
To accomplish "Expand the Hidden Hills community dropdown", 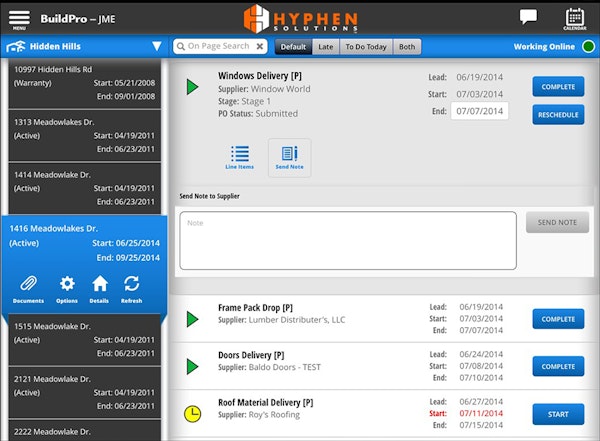I will 156,46.
